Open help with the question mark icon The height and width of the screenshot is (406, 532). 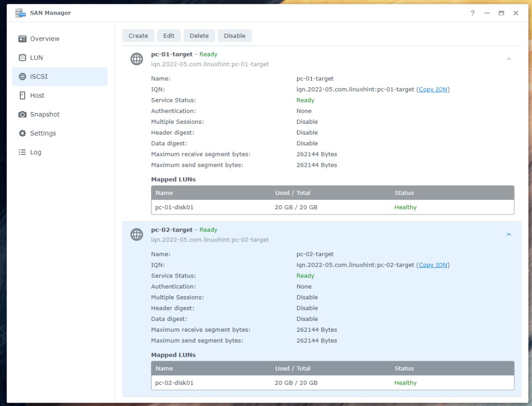point(472,13)
